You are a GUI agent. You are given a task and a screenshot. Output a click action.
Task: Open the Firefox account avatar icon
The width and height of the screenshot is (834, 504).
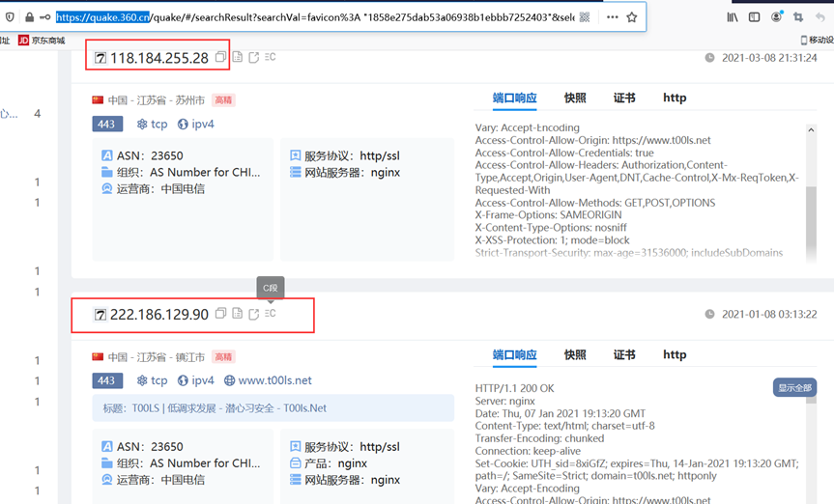tap(777, 16)
